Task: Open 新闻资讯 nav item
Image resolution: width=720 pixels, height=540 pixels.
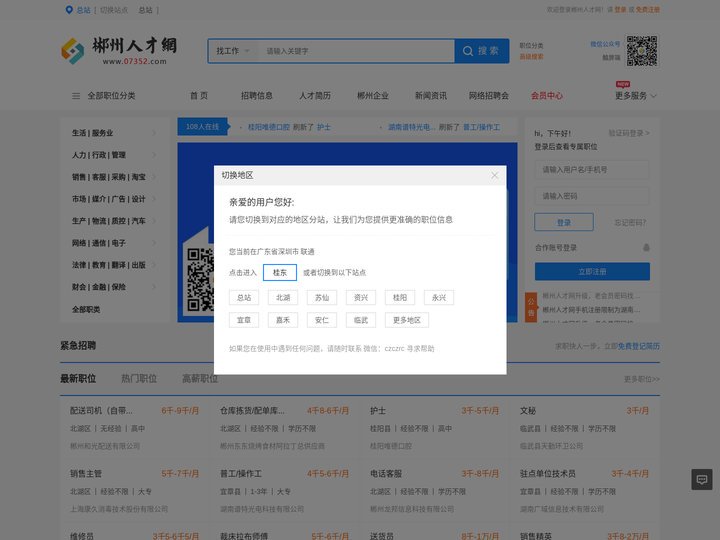Action: pos(431,96)
